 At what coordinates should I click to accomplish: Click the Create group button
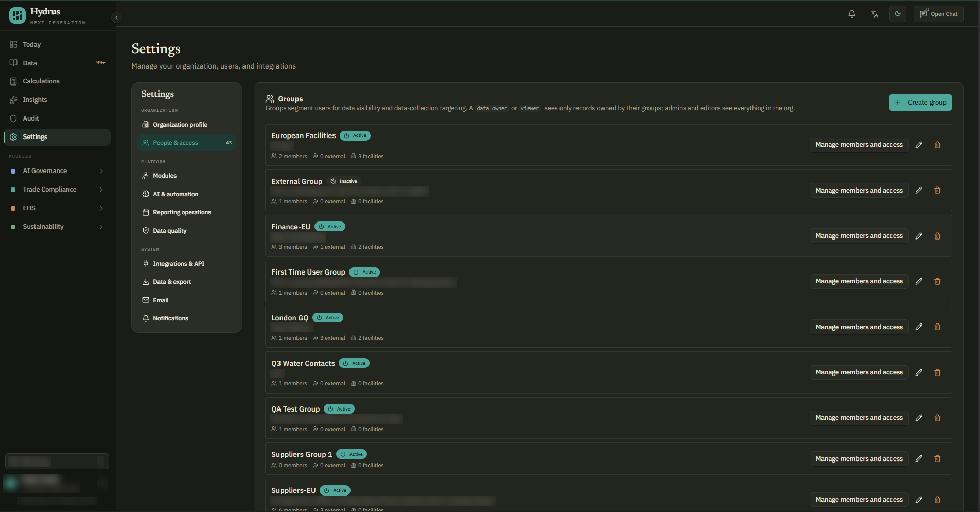coord(920,103)
